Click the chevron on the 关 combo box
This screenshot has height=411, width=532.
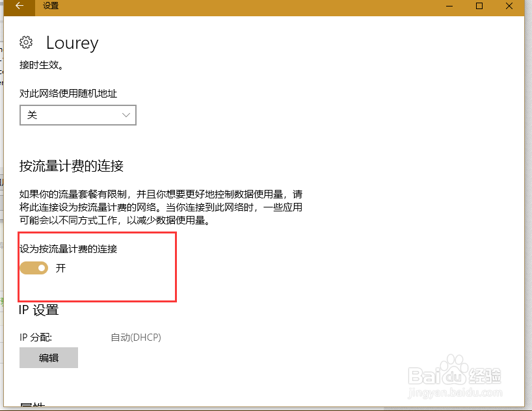click(126, 115)
